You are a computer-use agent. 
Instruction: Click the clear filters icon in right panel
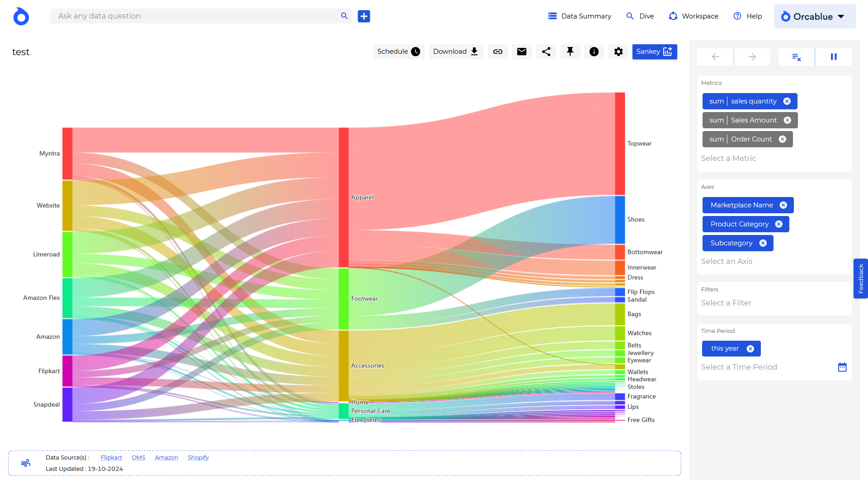click(x=796, y=56)
